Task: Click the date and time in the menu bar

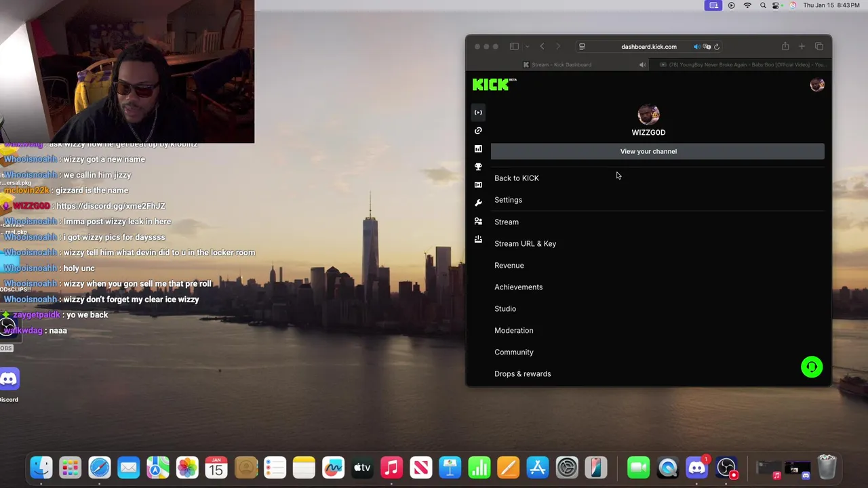Action: coord(831,5)
